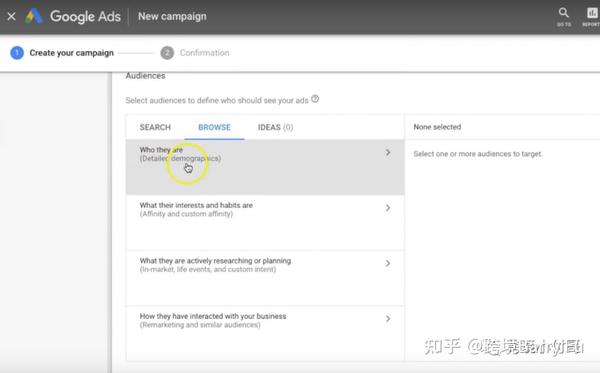The height and width of the screenshot is (373, 600).
Task: Expand chevron for Who they are row
Action: coord(388,153)
